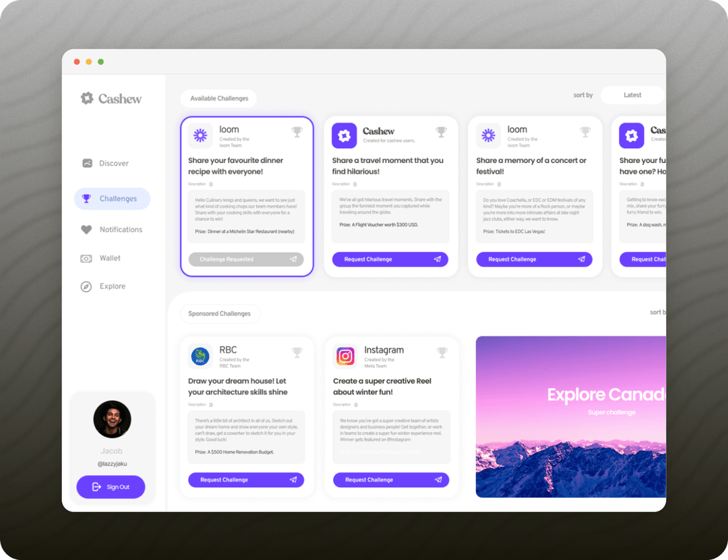Click the Michelin Star Restaurant prize text

pos(245,232)
